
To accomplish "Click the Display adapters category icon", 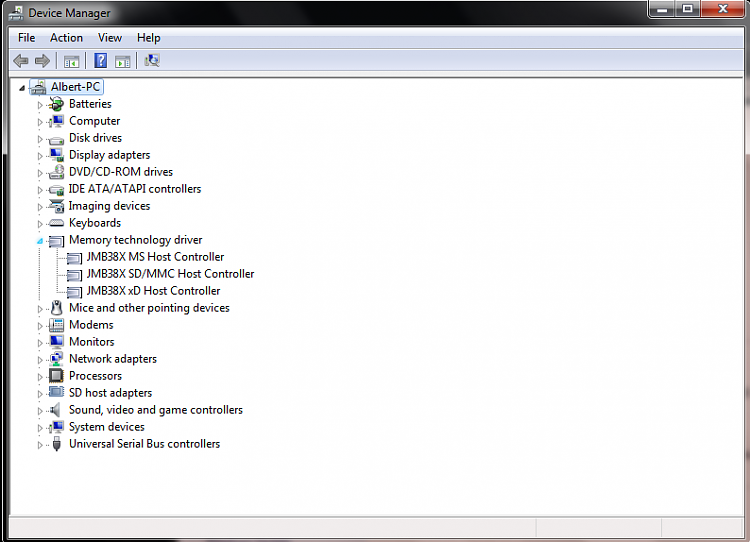I will point(56,155).
